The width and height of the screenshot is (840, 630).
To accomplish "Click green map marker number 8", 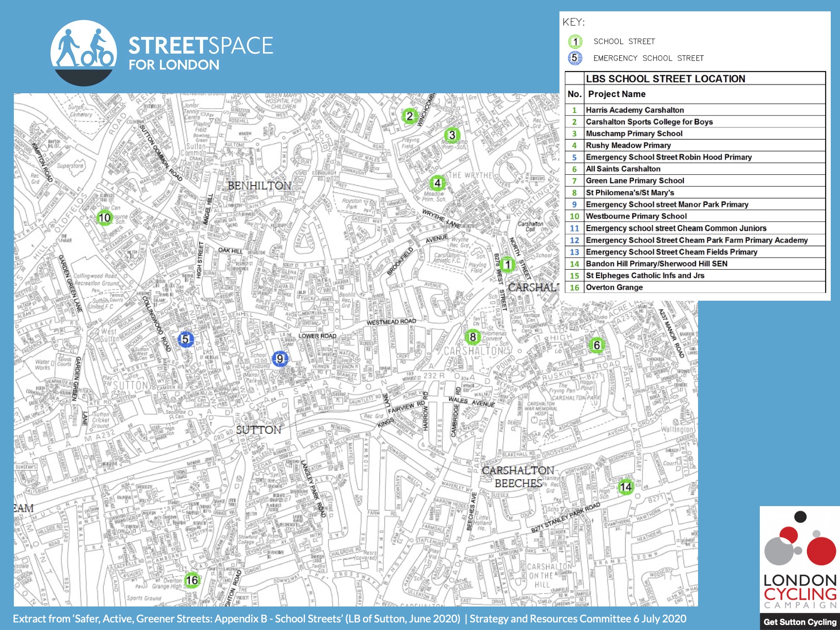I will click(x=473, y=337).
